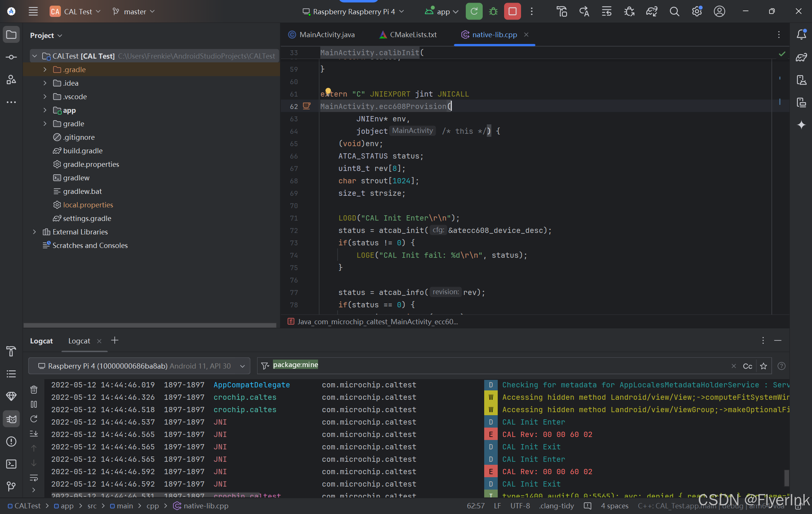Mark Logcat filter as favorite star
The height and width of the screenshot is (514, 812).
[764, 366]
